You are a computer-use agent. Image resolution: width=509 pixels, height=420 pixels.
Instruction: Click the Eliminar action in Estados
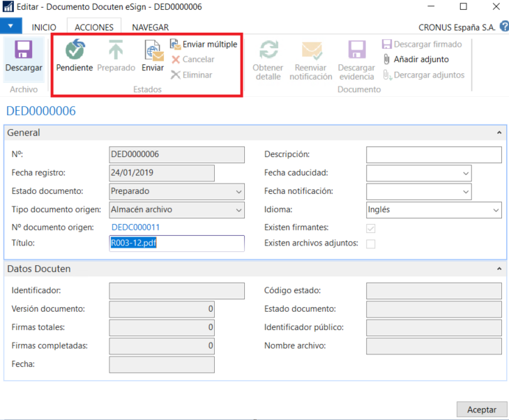[x=192, y=75]
